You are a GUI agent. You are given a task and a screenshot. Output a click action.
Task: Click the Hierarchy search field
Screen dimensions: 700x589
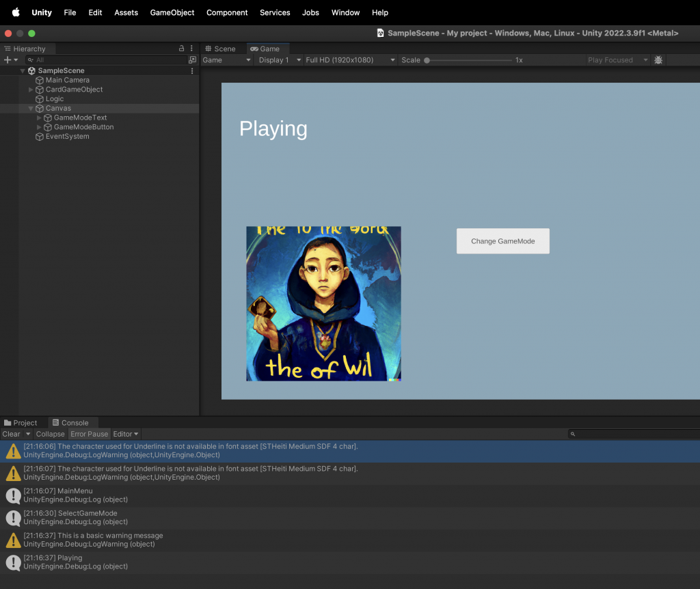(105, 60)
